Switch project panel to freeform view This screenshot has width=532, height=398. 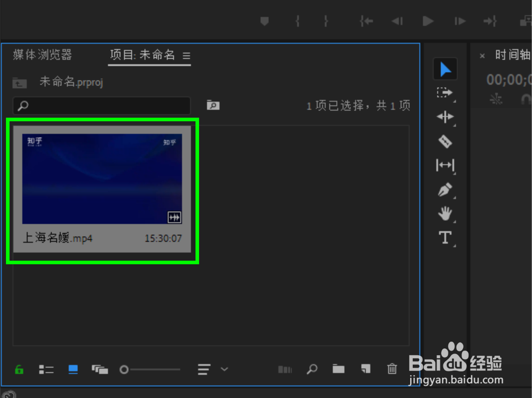pos(100,369)
